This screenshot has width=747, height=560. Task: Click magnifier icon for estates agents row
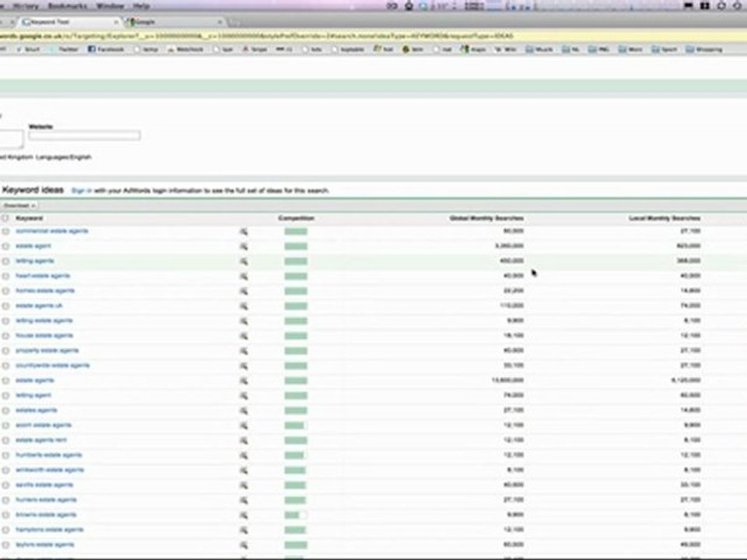pyautogui.click(x=244, y=411)
